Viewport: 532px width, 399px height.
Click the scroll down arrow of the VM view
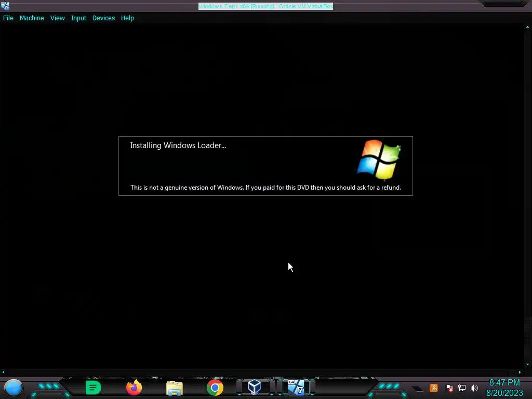528,364
